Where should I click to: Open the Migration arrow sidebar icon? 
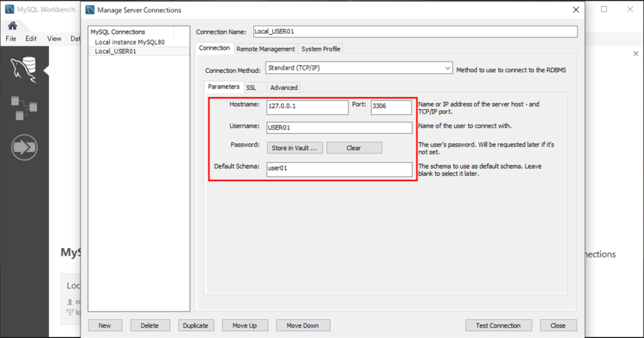tap(24, 148)
